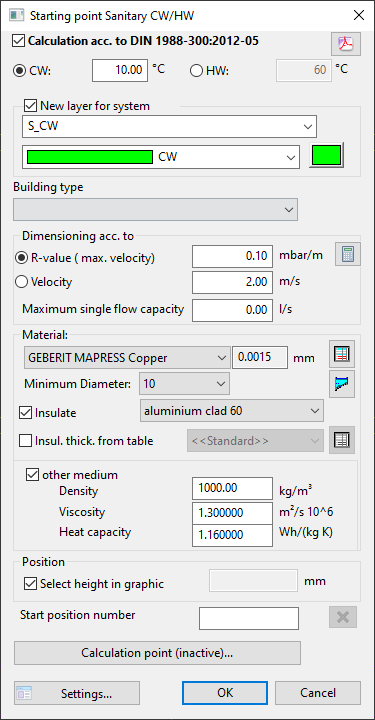Open the GEBERIT MAPRESS Copper material dropdown
This screenshot has width=375, height=720.
[126, 357]
